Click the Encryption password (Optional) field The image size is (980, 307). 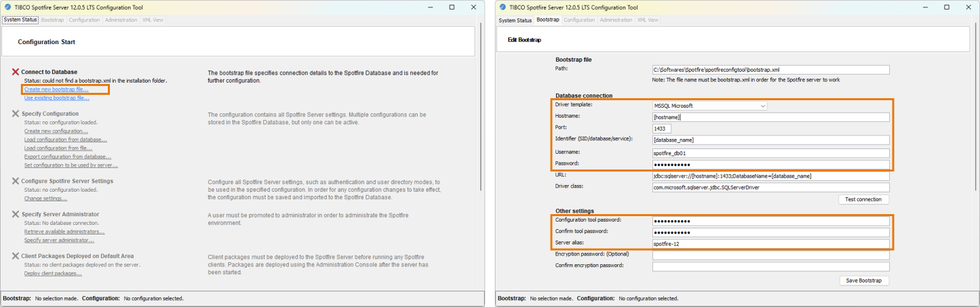tap(770, 255)
